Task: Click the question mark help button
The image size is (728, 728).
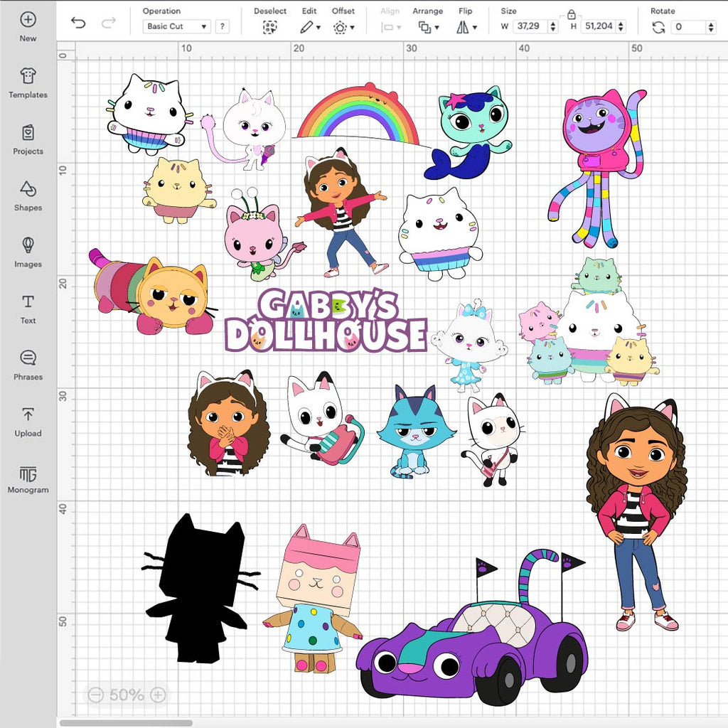Action: 223,26
